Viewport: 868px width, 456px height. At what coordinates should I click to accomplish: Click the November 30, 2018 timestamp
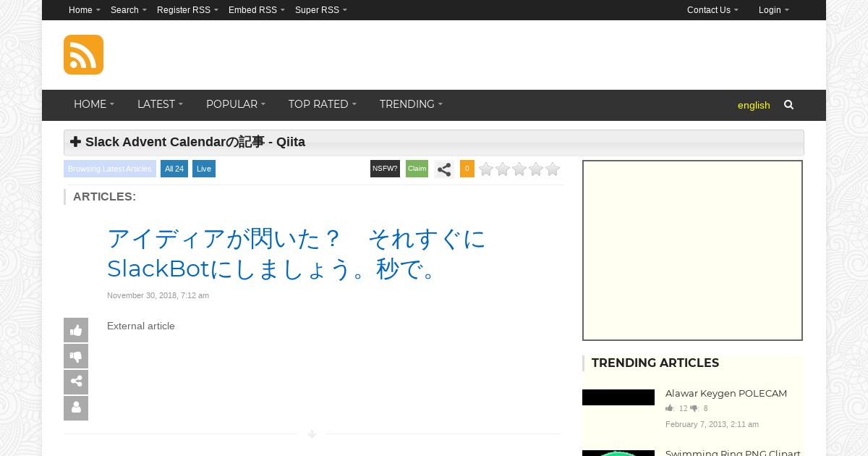point(158,295)
